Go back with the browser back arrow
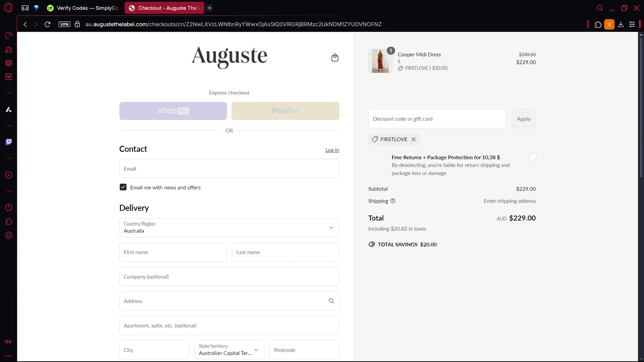 point(25,24)
